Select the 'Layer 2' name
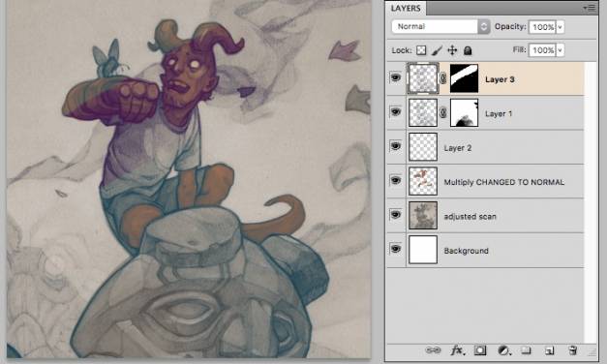The width and height of the screenshot is (607, 364). click(x=458, y=148)
